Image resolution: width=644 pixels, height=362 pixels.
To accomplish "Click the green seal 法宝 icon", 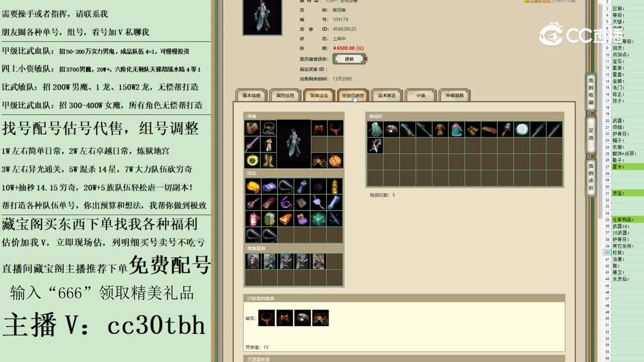I will (x=269, y=219).
